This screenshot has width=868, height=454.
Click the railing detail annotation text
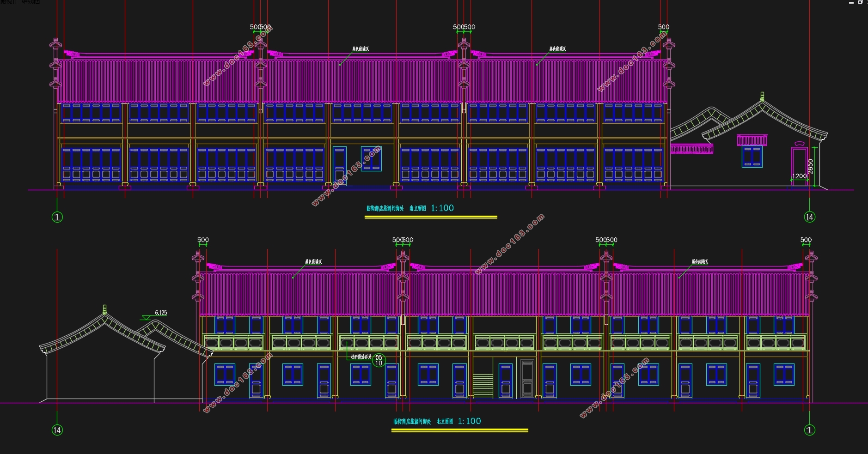pyautogui.click(x=361, y=357)
